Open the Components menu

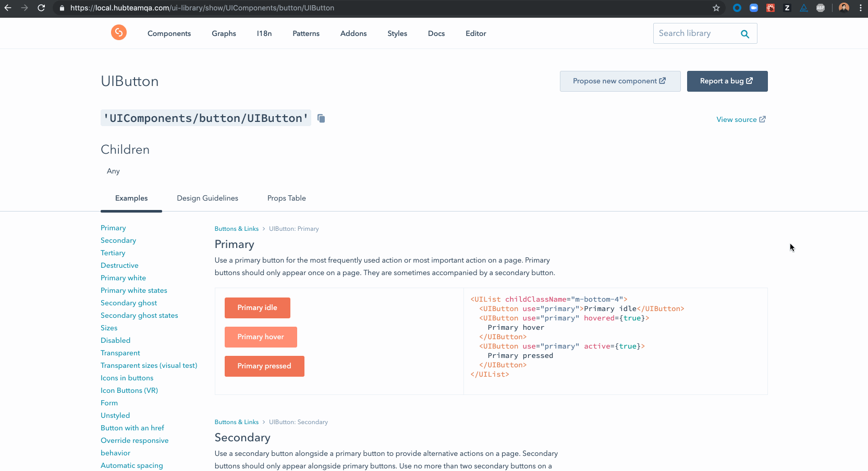point(169,33)
